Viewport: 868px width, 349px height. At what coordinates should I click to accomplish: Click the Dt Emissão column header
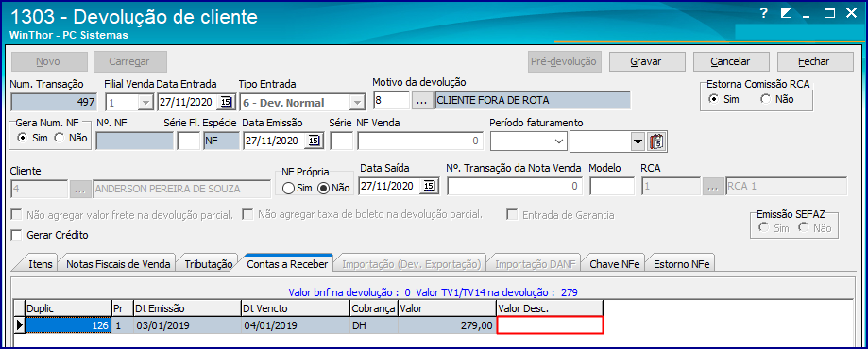pyautogui.click(x=188, y=308)
